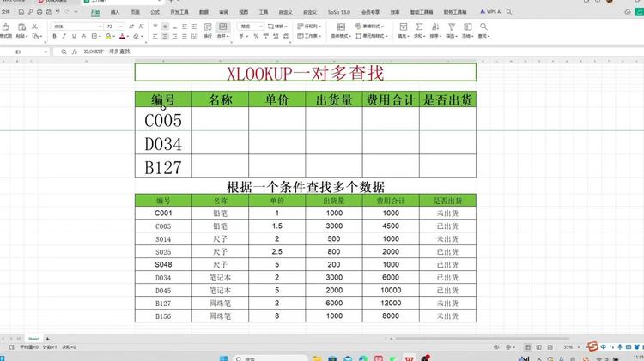Switch to Normal view in status bar

pyautogui.click(x=528, y=347)
